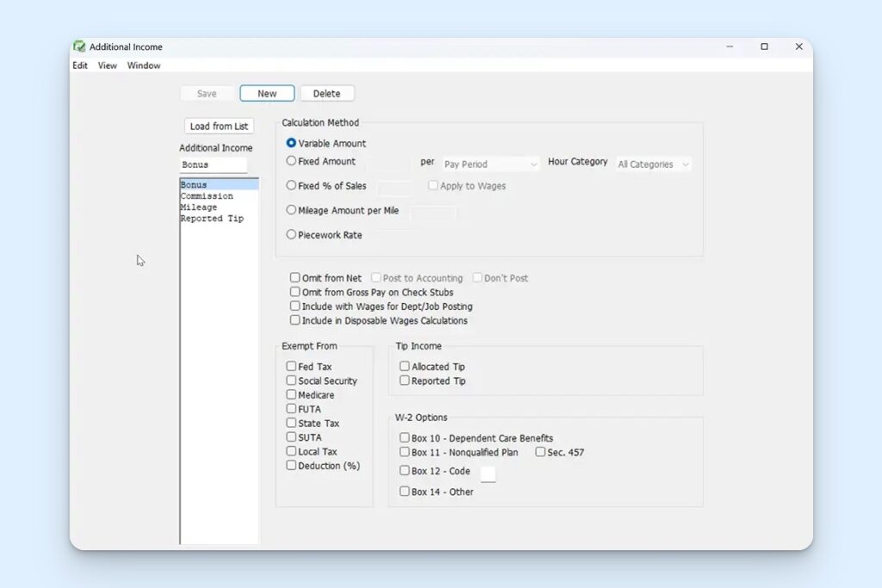Check Sec. 457 option
The height and width of the screenshot is (588, 882).
tap(540, 451)
